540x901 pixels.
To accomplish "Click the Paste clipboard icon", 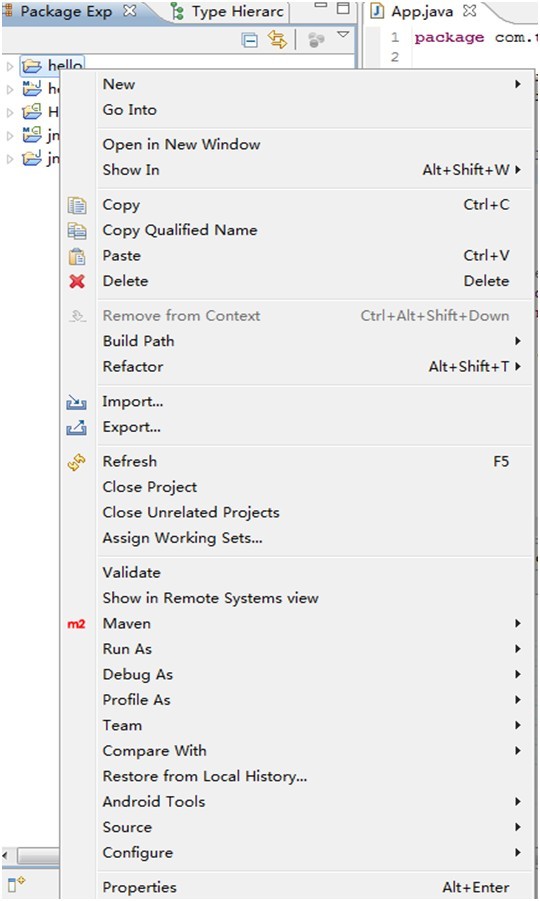I will point(76,256).
